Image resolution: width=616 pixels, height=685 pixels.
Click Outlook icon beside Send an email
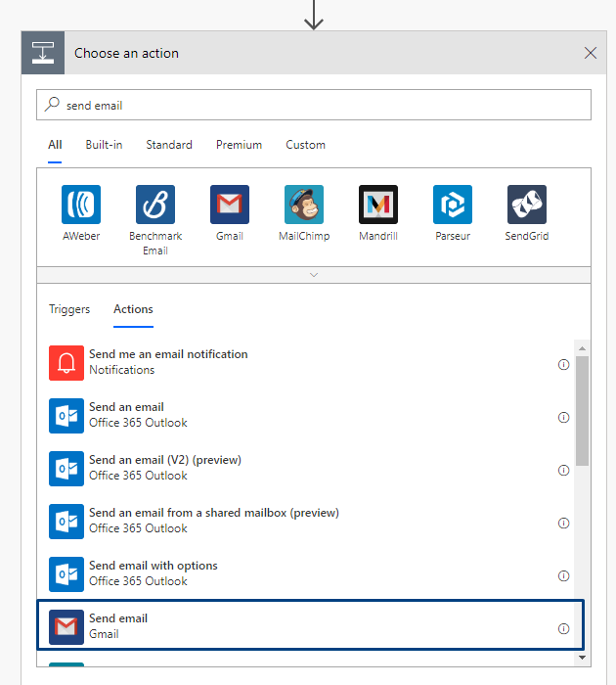[x=66, y=416]
